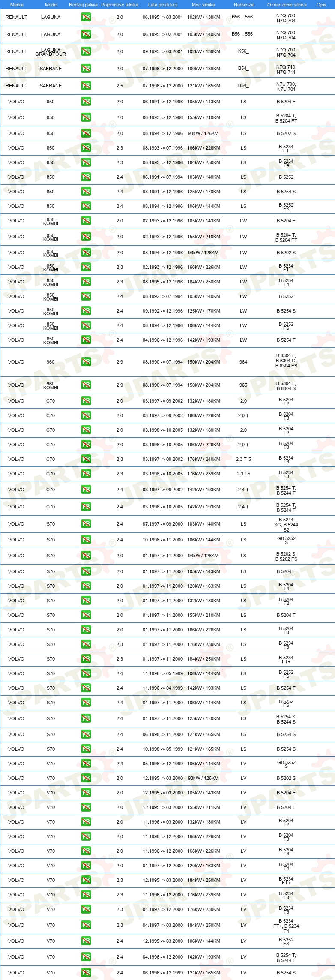Select the '2.3 T-5' body cell
The width and height of the screenshot is (335, 980).
point(243,459)
